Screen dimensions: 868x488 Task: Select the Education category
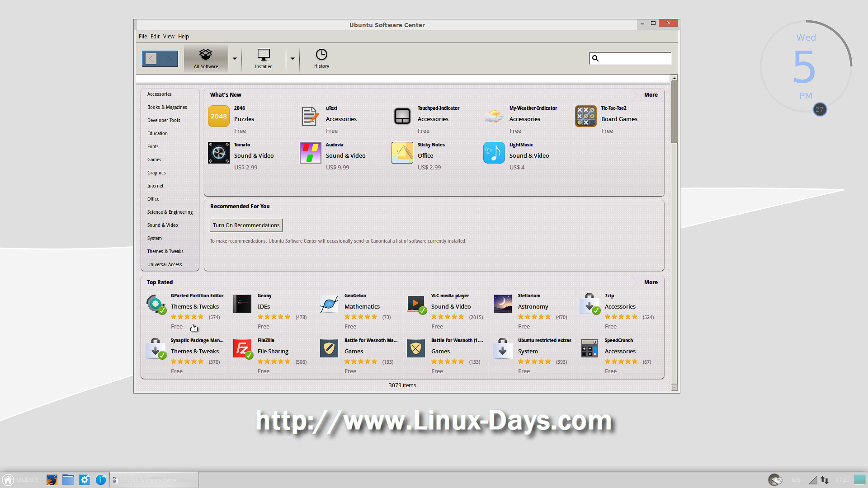click(x=157, y=133)
